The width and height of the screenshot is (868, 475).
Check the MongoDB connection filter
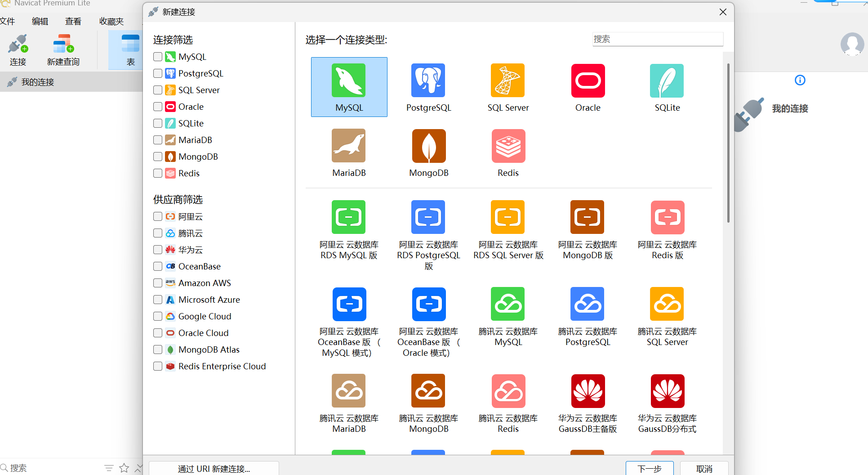tap(157, 157)
